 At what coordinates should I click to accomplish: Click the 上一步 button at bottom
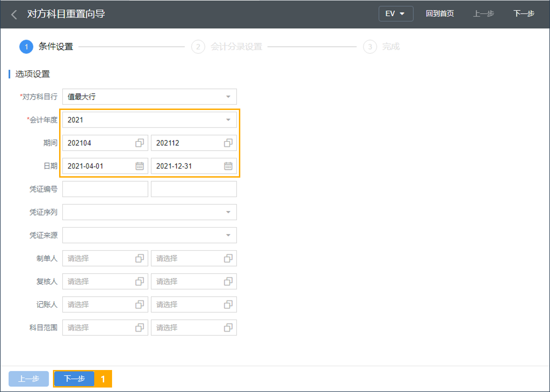pos(29,379)
